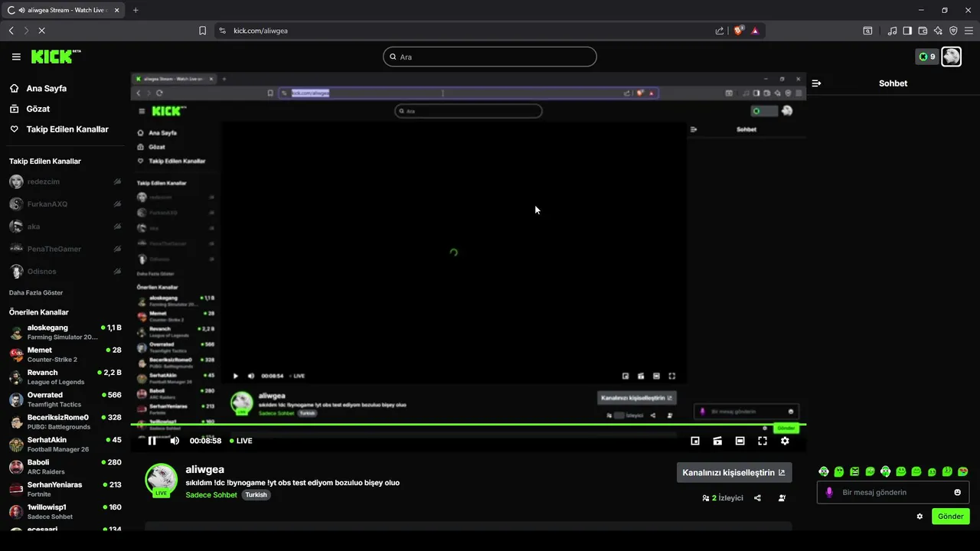
Task: Open Brave Shields lion icon
Action: click(x=739, y=31)
